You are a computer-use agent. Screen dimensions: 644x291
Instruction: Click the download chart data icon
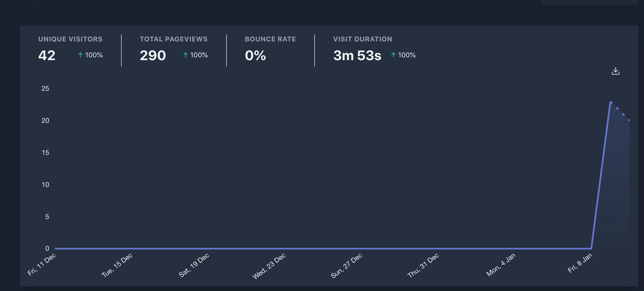(x=615, y=71)
